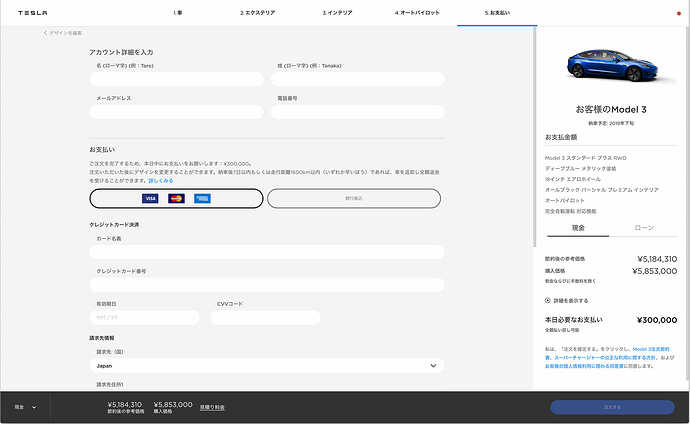
Task: Open the Model 3 order agreement link
Action: coord(651,349)
